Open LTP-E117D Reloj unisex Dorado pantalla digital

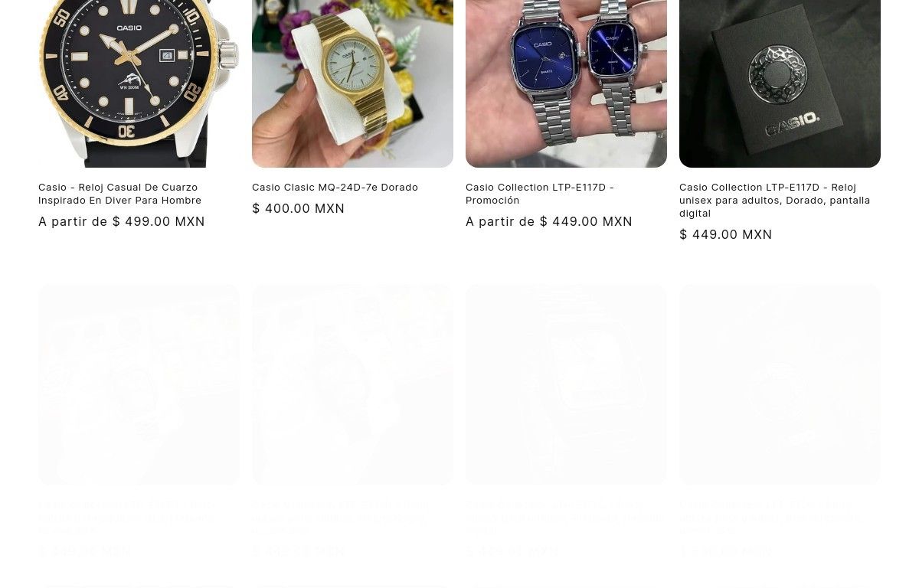coord(775,200)
